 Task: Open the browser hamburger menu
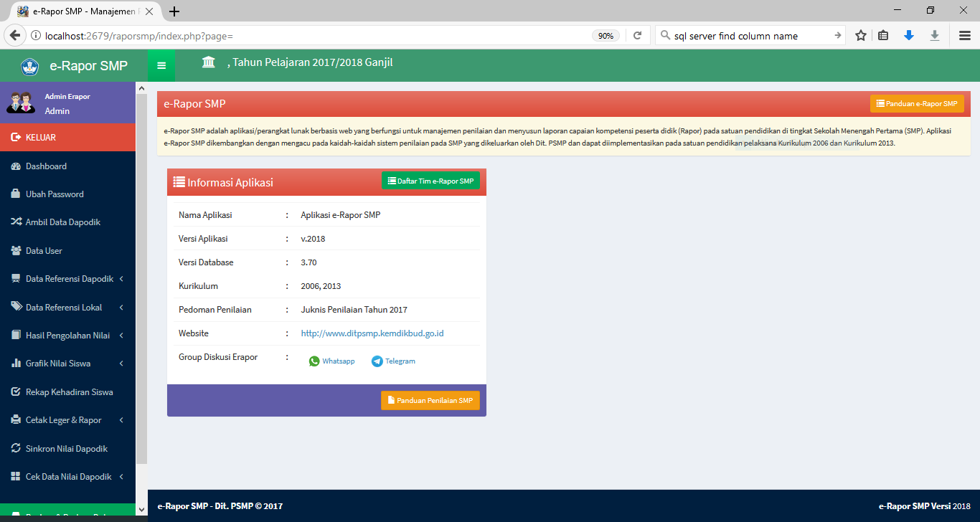pos(965,35)
